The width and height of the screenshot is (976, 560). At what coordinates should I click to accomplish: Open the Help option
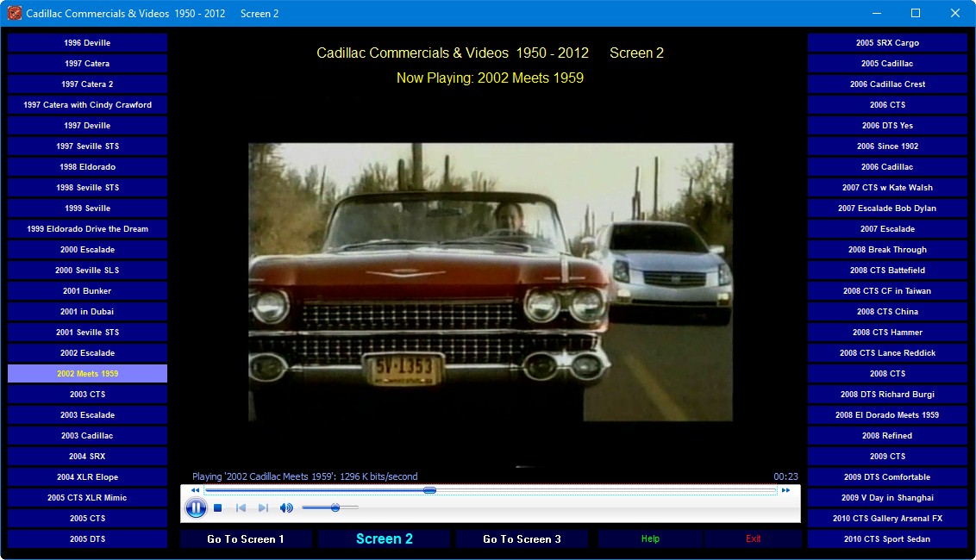[649, 538]
